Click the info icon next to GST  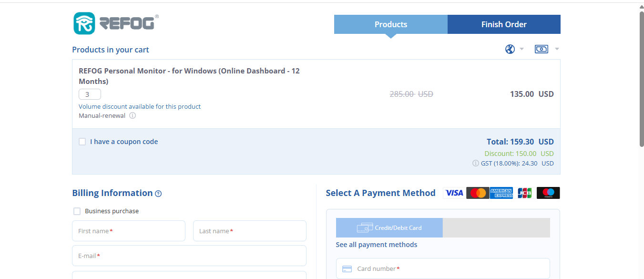475,163
